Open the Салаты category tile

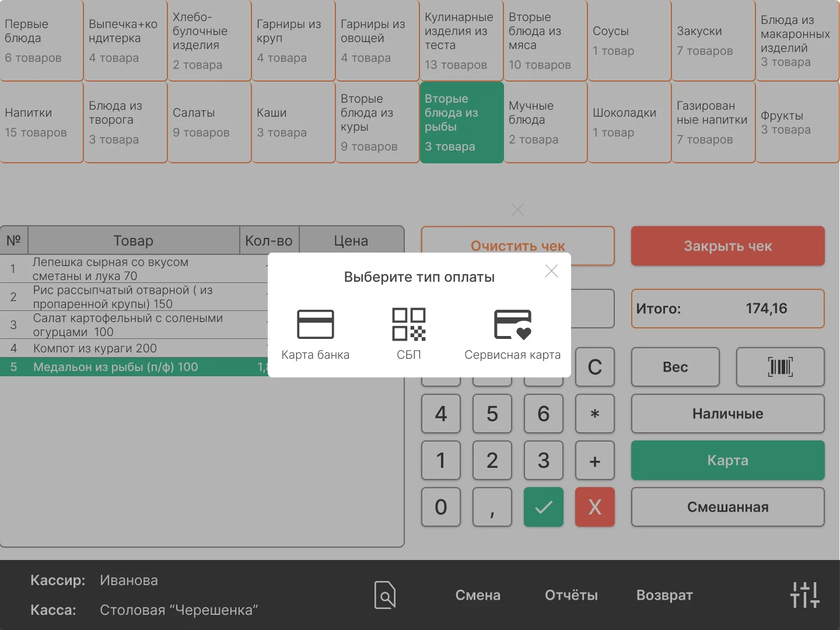(x=210, y=122)
